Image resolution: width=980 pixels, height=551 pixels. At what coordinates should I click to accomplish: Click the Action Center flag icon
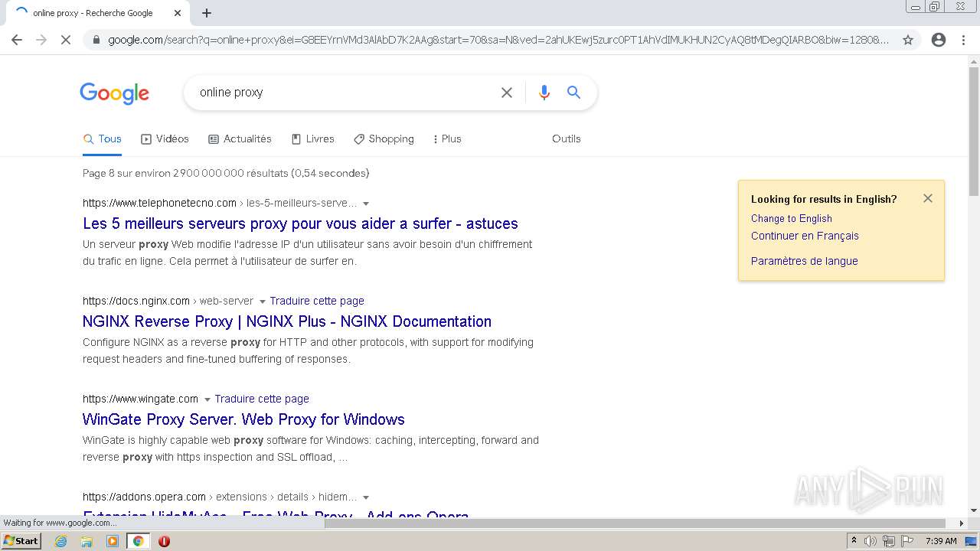coord(907,541)
